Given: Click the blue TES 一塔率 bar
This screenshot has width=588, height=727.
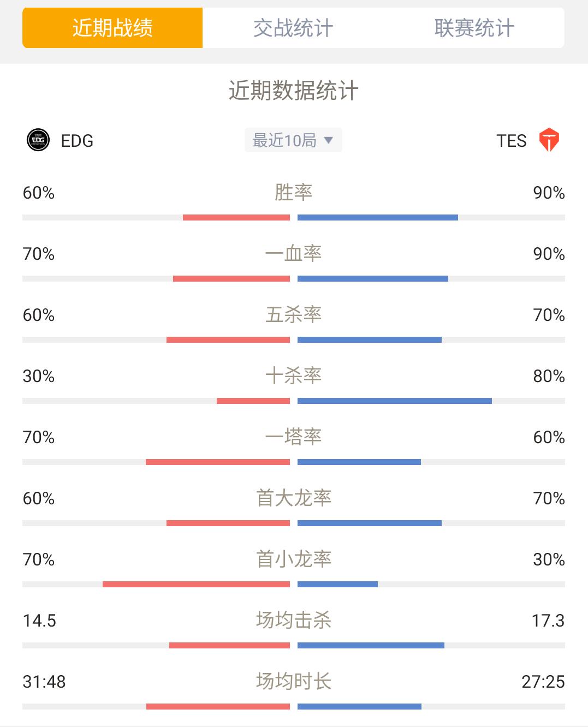Looking at the screenshot, I should tap(359, 462).
